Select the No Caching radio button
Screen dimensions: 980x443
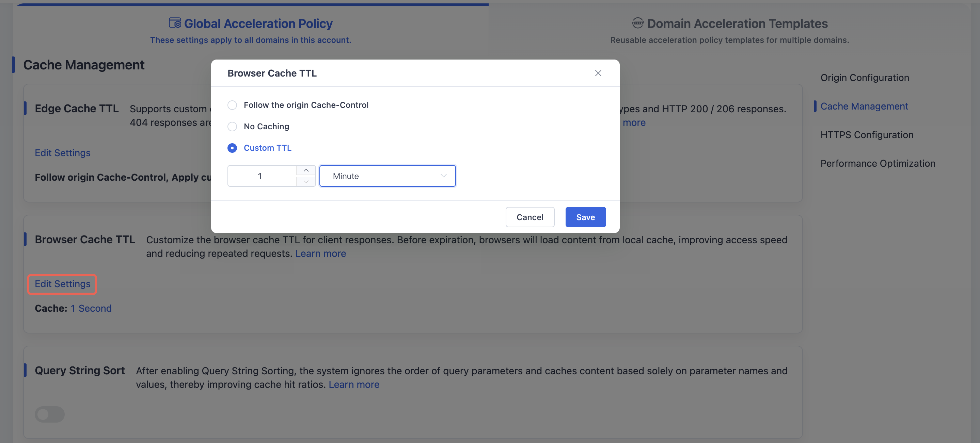coord(232,126)
